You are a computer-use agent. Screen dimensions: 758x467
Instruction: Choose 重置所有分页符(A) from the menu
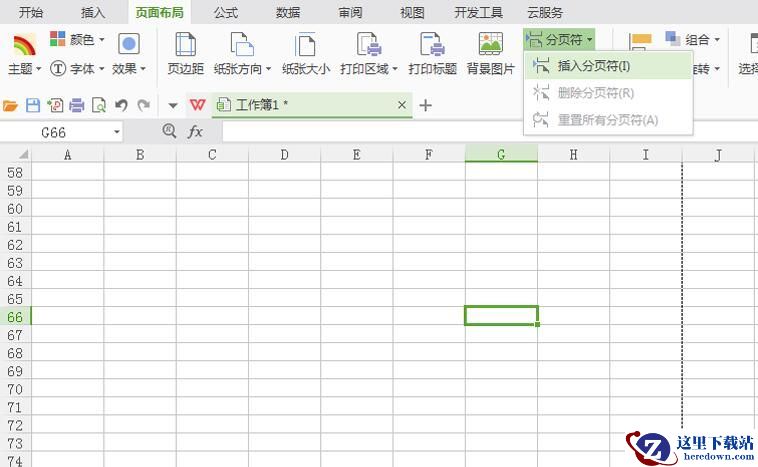(x=608, y=119)
